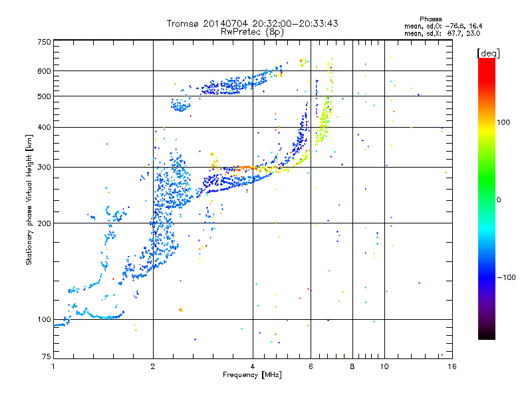Click the y-axis tick label '300'
Image resolution: width=532 pixels, height=399 pixels.
tap(44, 167)
